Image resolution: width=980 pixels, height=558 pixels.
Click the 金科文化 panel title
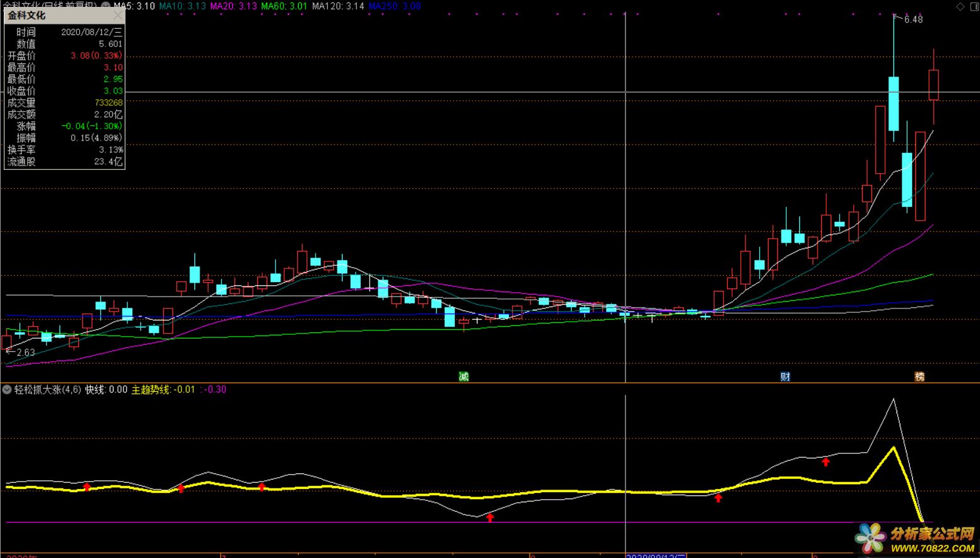tap(27, 15)
